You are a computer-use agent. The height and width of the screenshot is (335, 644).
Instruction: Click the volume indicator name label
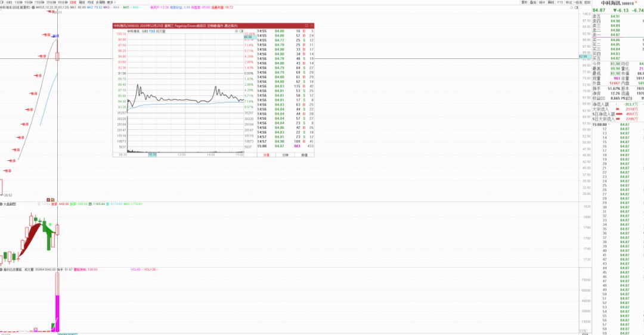click(x=13, y=269)
